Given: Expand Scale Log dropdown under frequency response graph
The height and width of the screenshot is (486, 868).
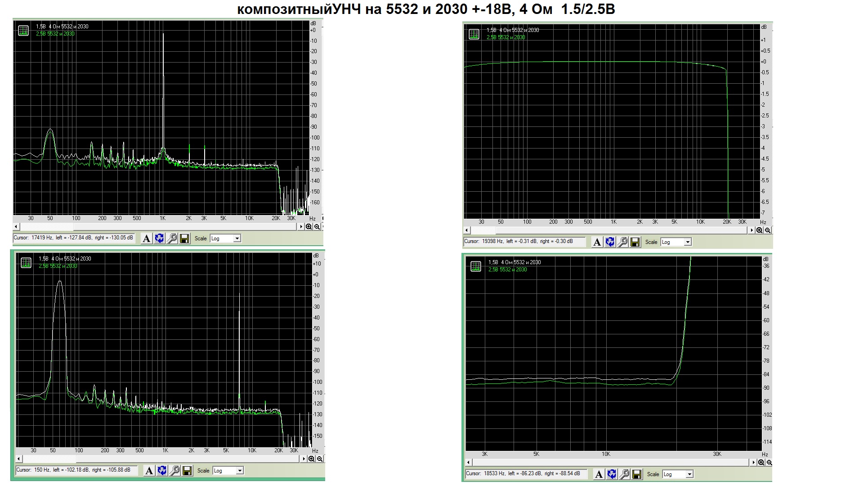Looking at the screenshot, I should click(688, 242).
